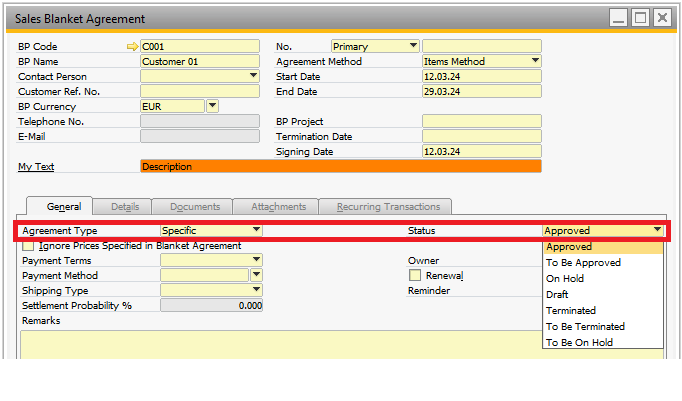The width and height of the screenshot is (682, 401).
Task: Tick the Renewal checkbox
Action: click(x=414, y=275)
